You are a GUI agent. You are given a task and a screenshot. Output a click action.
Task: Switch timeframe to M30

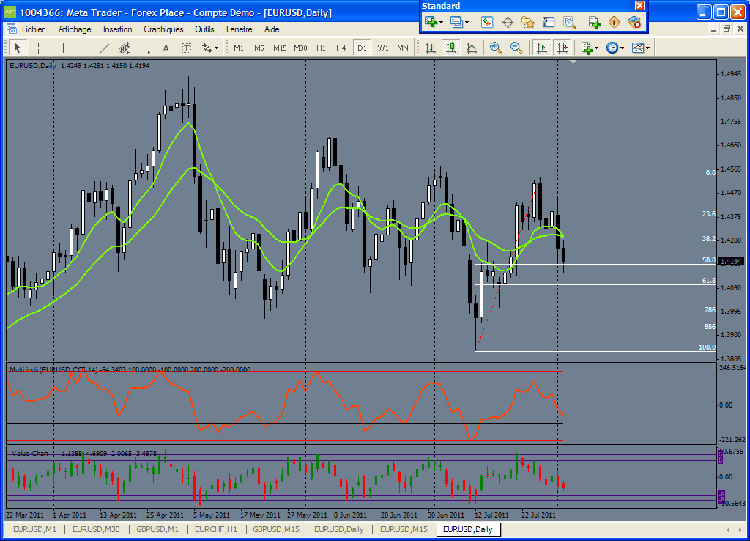pyautogui.click(x=300, y=48)
